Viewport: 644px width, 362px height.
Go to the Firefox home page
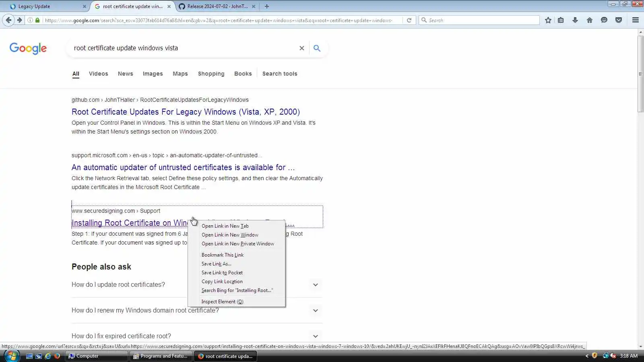click(x=590, y=20)
